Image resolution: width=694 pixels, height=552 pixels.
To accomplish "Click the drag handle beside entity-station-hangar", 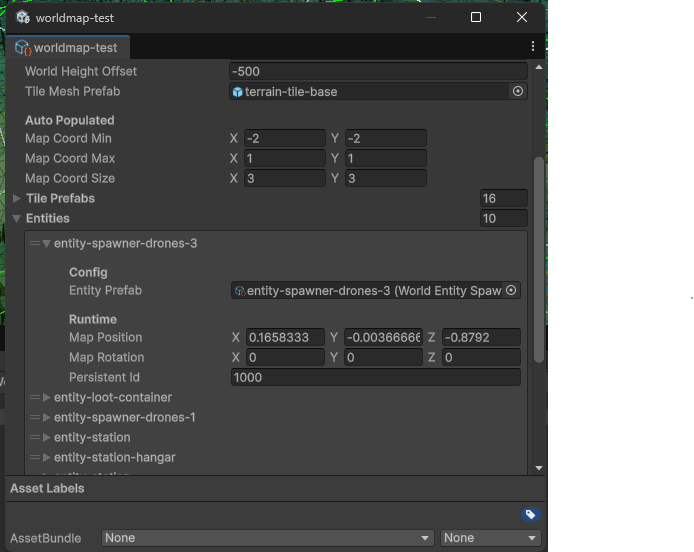I will coord(34,457).
